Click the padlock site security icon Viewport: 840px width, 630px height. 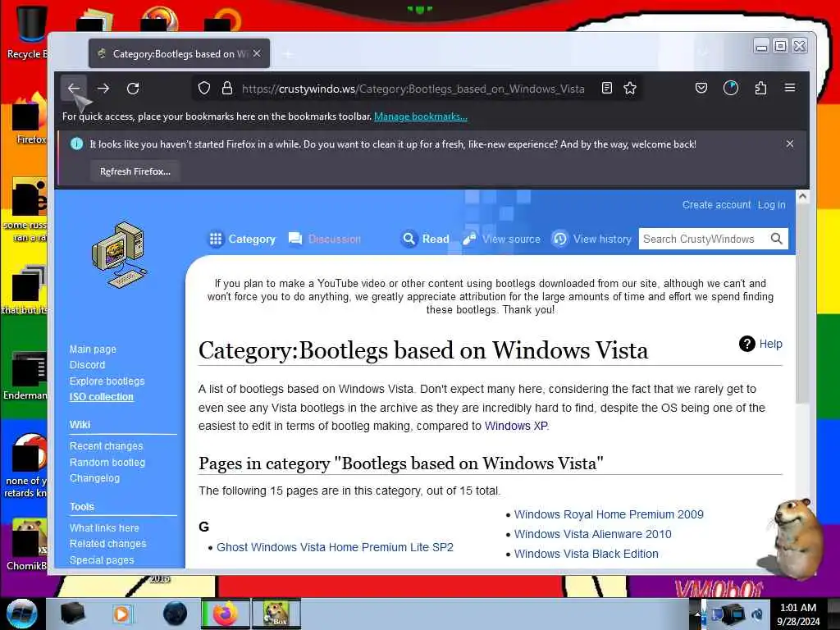227,89
